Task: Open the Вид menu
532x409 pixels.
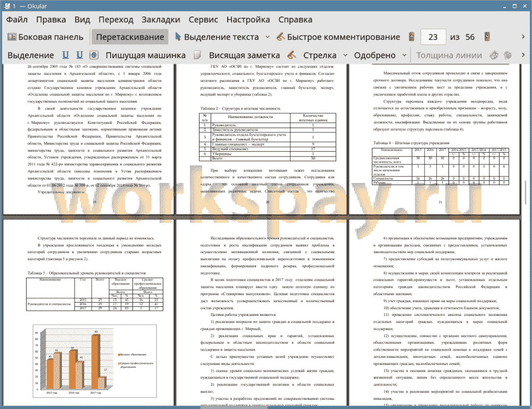Action: pos(82,20)
